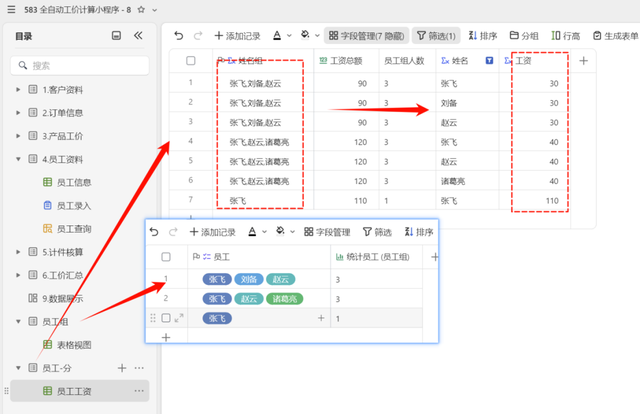Expand the 2.订单信息 tree node
This screenshot has width=640, height=414.
[18, 113]
